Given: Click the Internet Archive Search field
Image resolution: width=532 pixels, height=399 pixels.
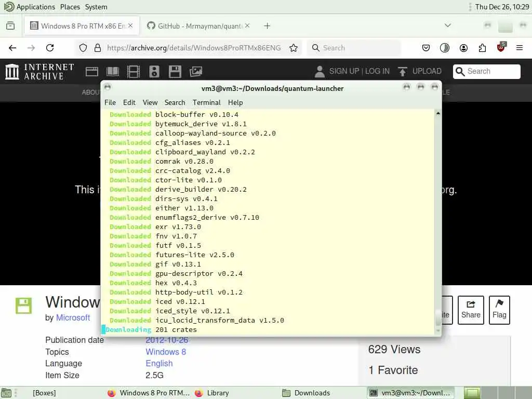Looking at the screenshot, I should pos(486,71).
